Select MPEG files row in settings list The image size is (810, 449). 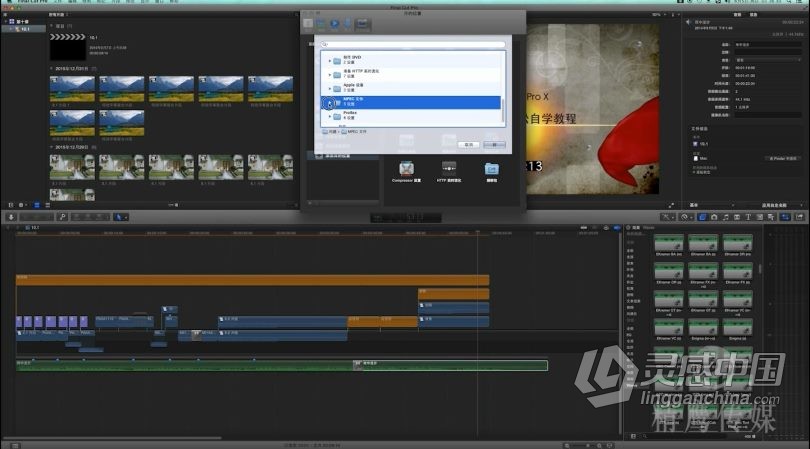pyautogui.click(x=411, y=102)
